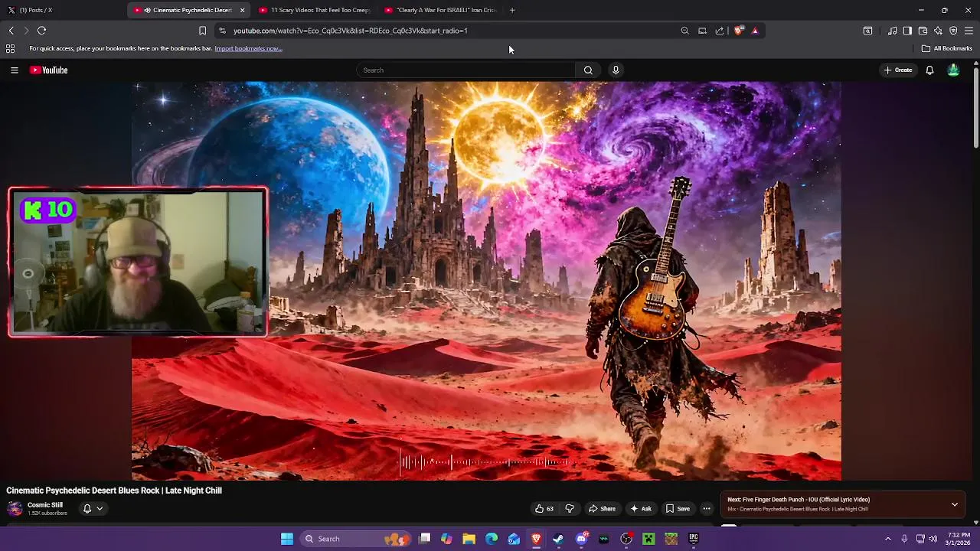The height and width of the screenshot is (551, 980).
Task: Show hidden system tray icons chevron
Action: coord(888,539)
